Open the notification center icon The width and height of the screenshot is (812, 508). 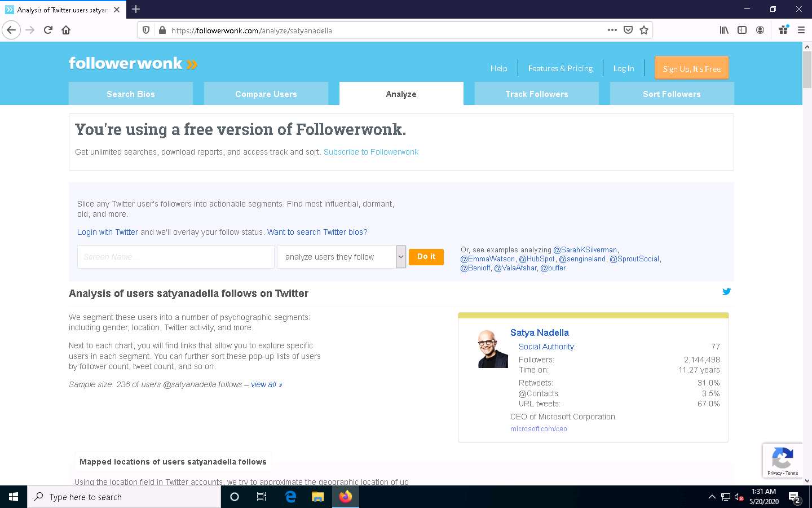point(795,497)
